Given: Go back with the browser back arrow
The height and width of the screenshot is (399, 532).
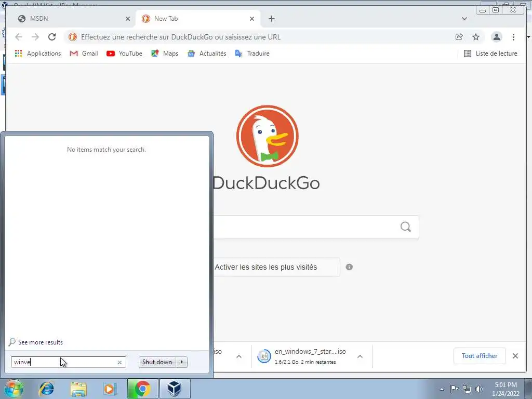Looking at the screenshot, I should coord(19,37).
